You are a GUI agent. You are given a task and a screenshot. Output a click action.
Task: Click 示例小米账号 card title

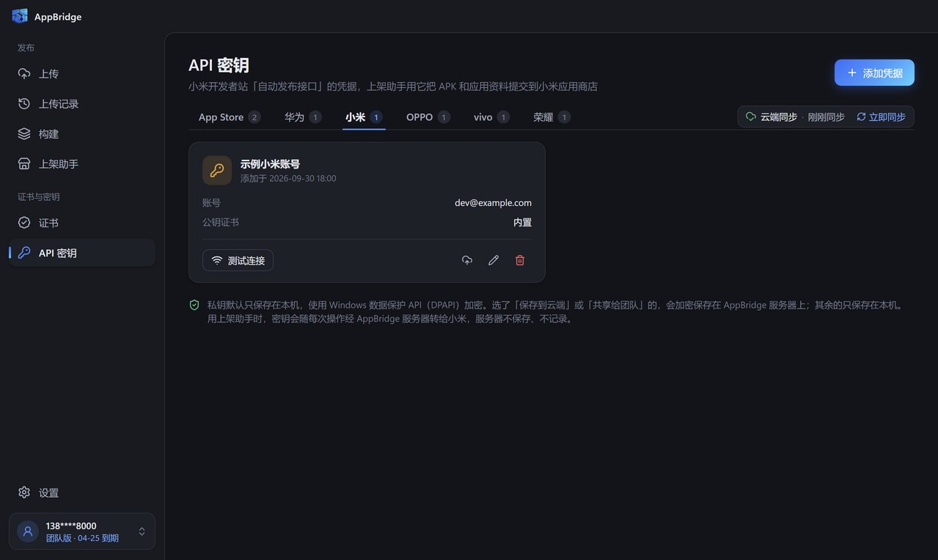270,164
